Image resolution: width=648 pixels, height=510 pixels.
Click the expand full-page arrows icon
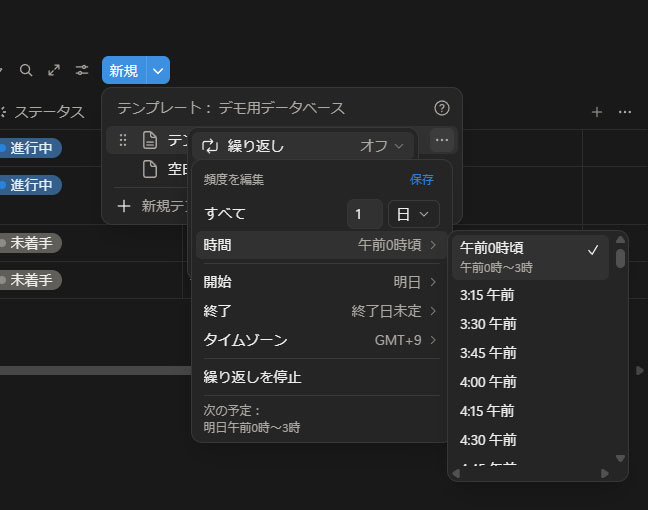pyautogui.click(x=54, y=70)
